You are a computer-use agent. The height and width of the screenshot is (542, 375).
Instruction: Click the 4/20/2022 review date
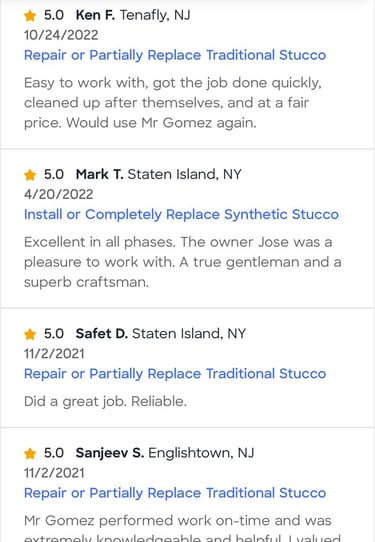click(58, 194)
